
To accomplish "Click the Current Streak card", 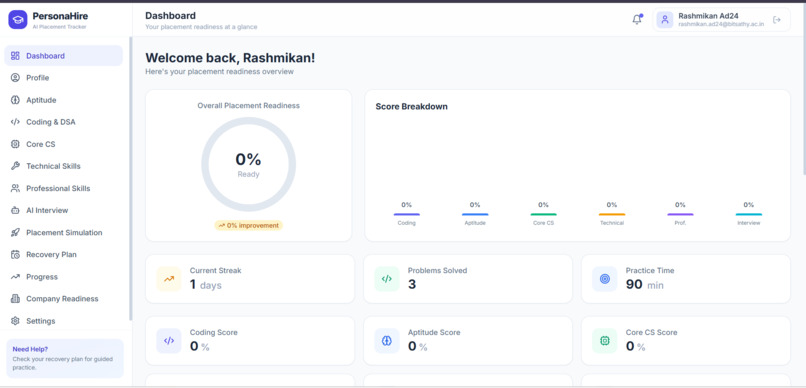I will pos(250,279).
